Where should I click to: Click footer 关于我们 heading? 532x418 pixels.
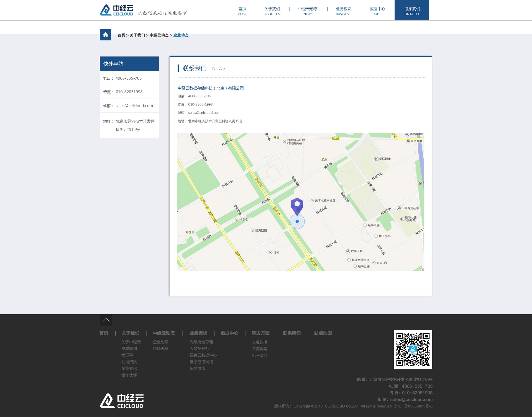point(131,333)
